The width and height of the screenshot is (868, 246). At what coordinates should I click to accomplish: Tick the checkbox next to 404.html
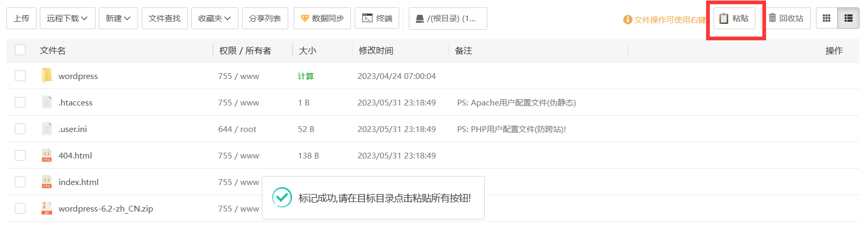coord(20,155)
